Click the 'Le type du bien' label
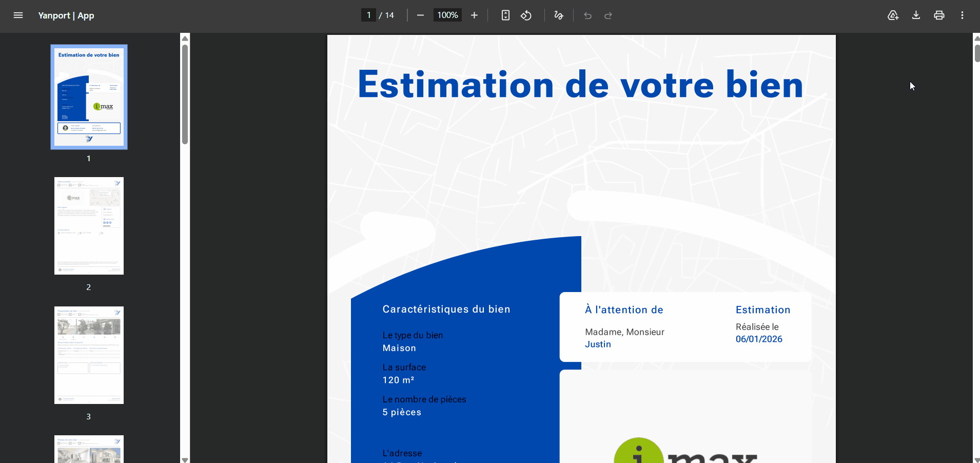 point(413,335)
